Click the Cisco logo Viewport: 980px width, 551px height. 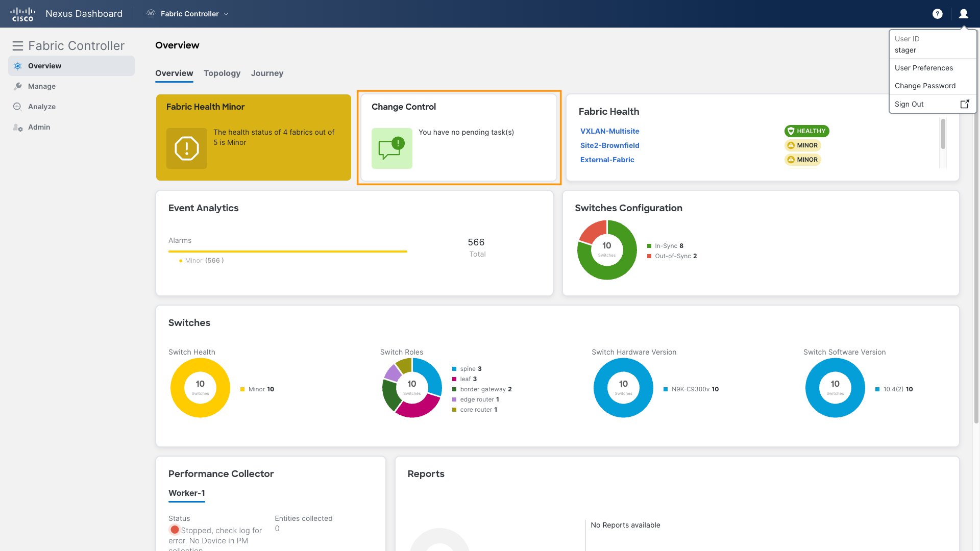(23, 14)
